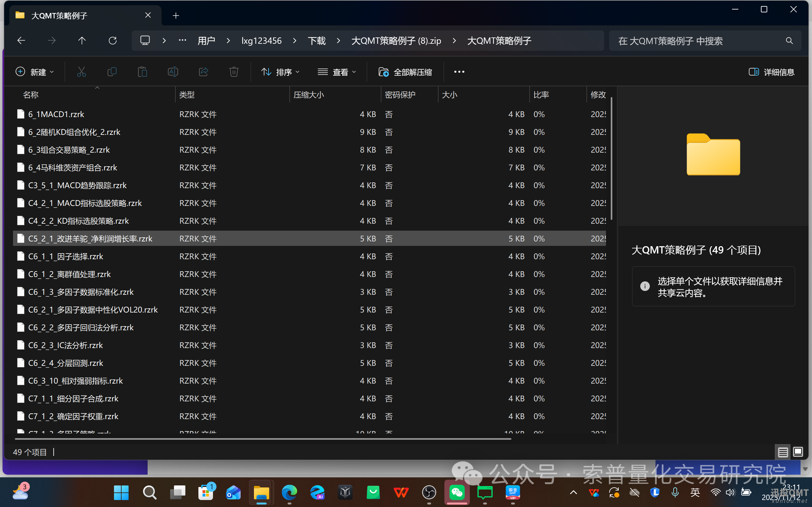Toggle the 详细信息 details pane
This screenshot has height=507, width=812.
771,72
